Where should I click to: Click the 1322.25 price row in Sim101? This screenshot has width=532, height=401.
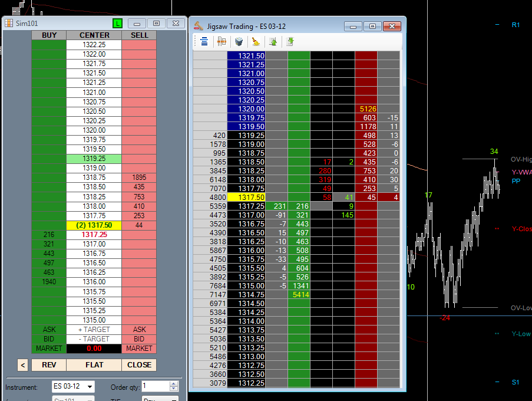(x=94, y=45)
